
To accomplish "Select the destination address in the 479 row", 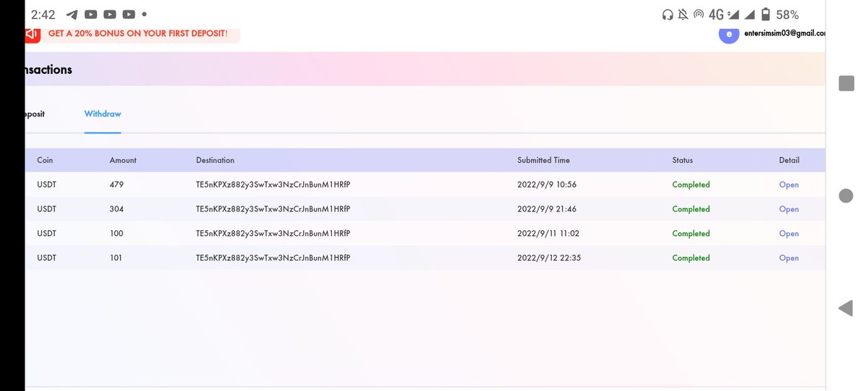I will pyautogui.click(x=273, y=185).
